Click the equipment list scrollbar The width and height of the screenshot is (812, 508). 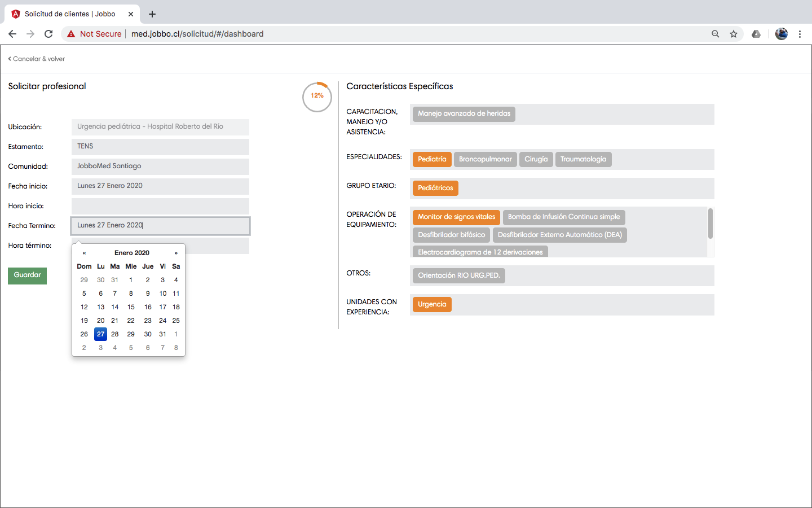(710, 224)
